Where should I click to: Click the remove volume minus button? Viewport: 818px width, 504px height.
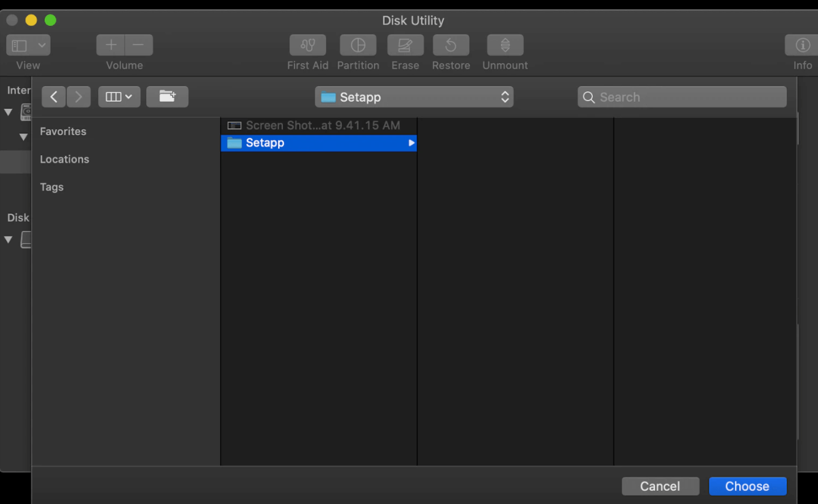pyautogui.click(x=138, y=45)
